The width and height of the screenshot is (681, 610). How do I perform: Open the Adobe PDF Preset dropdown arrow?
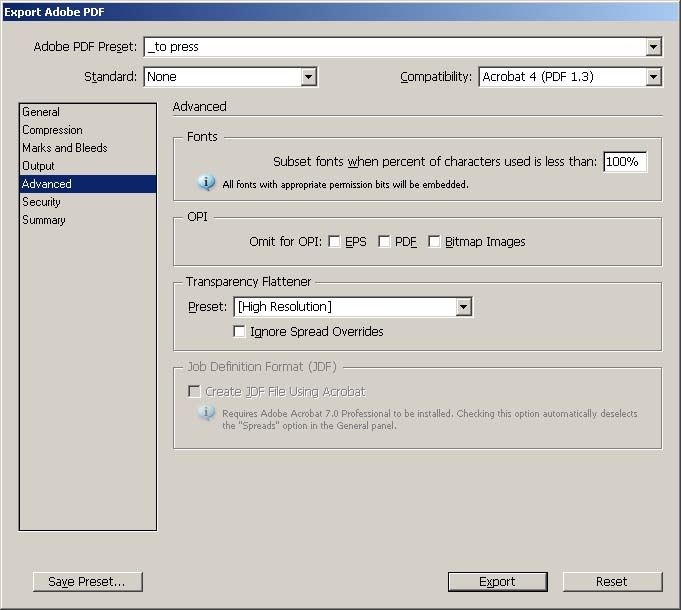(653, 47)
